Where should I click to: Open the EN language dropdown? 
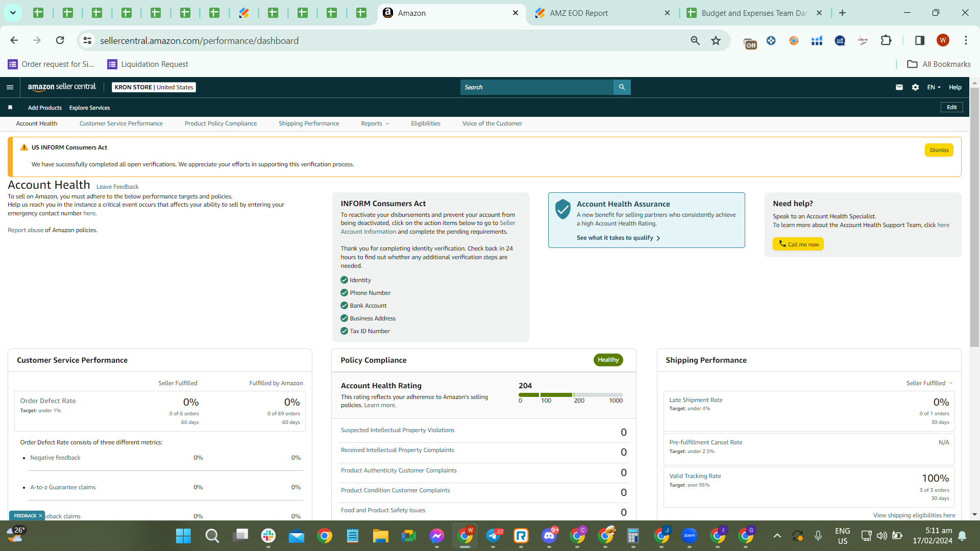(x=934, y=87)
